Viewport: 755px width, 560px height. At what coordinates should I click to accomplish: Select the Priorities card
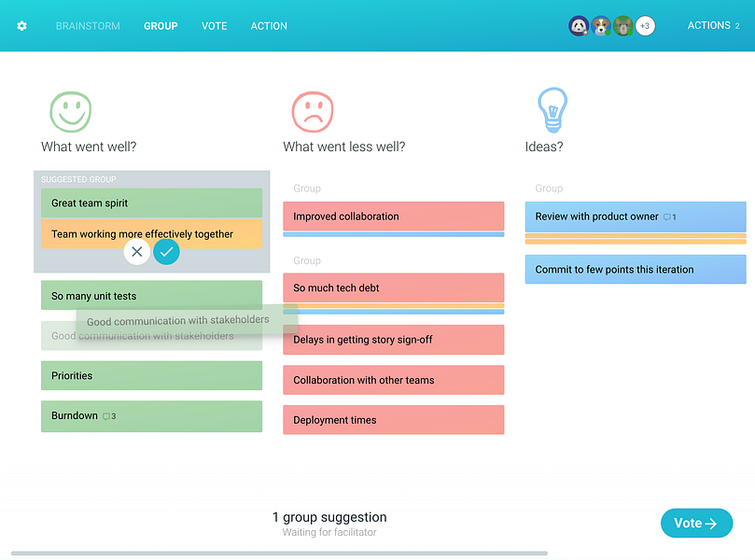(152, 375)
